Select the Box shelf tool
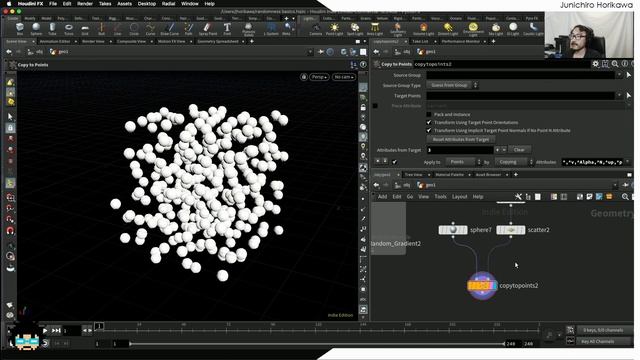 click(20, 29)
